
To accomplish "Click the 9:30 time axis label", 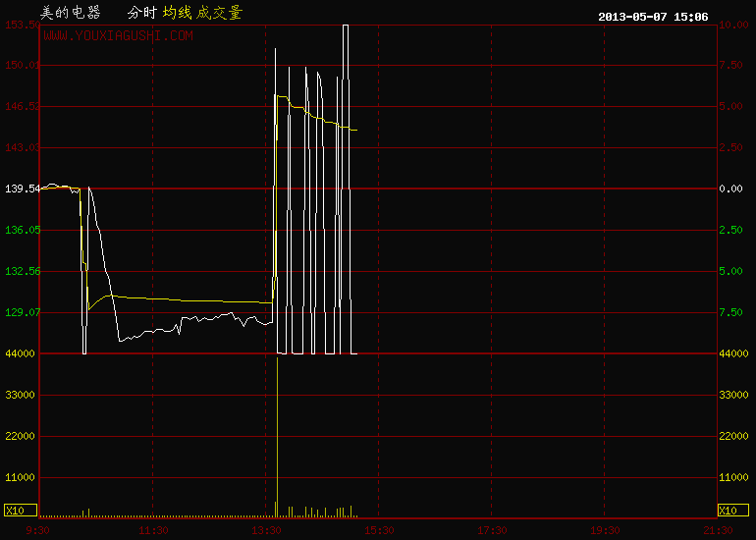I will [x=37, y=531].
